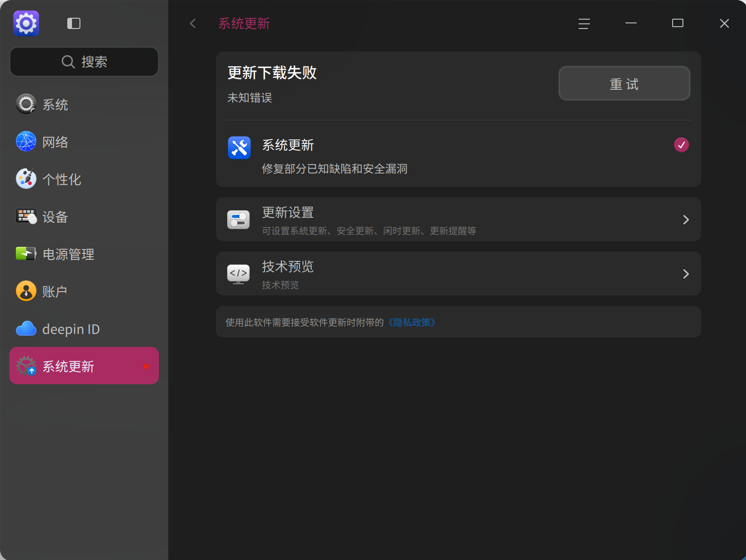This screenshot has width=746, height=560.
Task: Go to 账户 in sidebar
Action: (84, 291)
